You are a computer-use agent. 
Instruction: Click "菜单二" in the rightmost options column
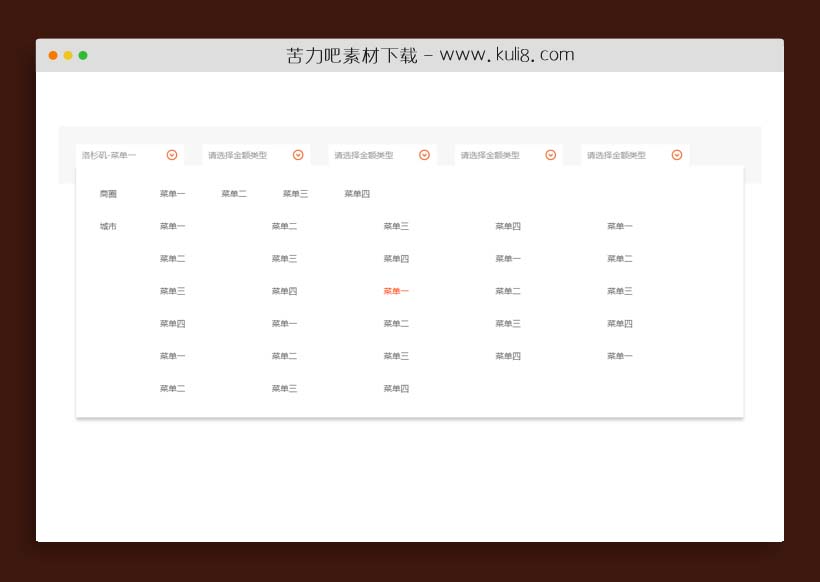click(x=618, y=258)
